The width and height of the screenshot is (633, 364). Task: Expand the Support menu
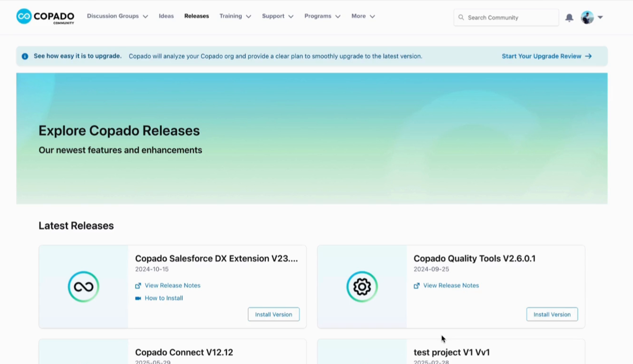[x=278, y=16]
